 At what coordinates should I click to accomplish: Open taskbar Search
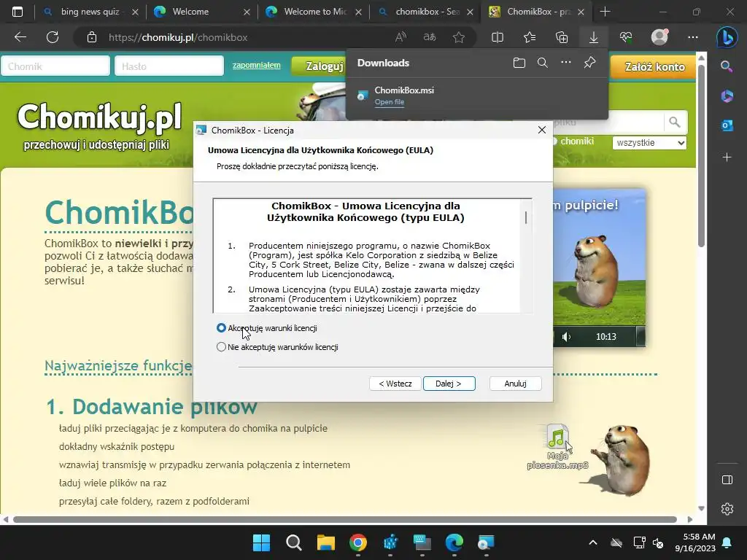pyautogui.click(x=294, y=542)
